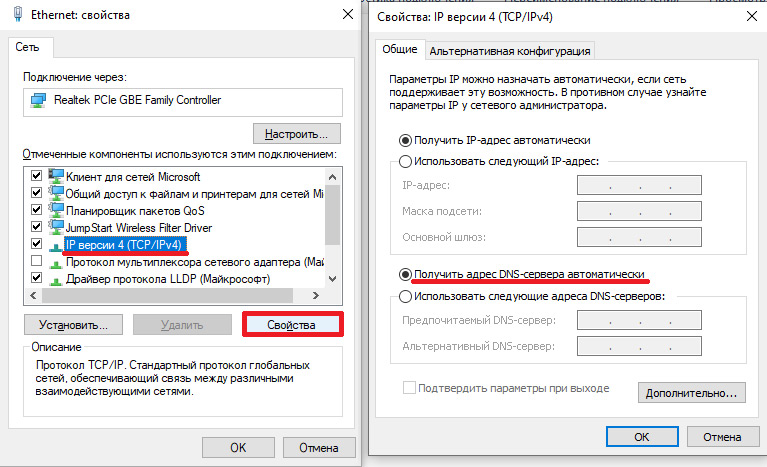Select the Планировщик пакетов QoS row
767x467 pixels.
click(x=135, y=211)
